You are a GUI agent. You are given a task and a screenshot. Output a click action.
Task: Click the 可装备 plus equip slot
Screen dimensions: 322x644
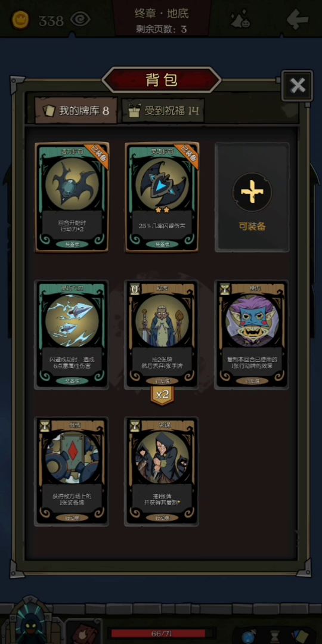252,197
